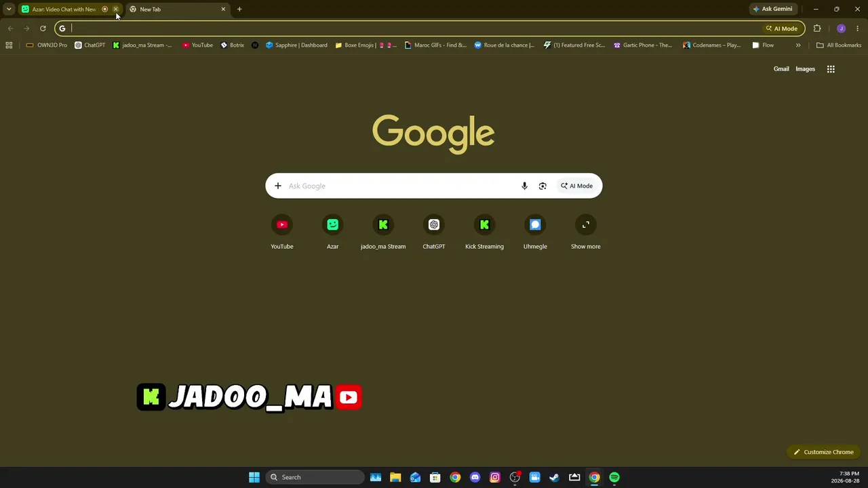
Task: Show more shortcut tiles
Action: click(x=586, y=232)
